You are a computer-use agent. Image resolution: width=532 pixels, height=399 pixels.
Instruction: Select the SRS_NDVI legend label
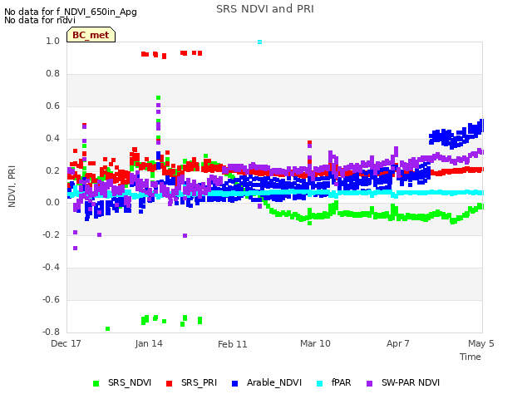coord(130,382)
